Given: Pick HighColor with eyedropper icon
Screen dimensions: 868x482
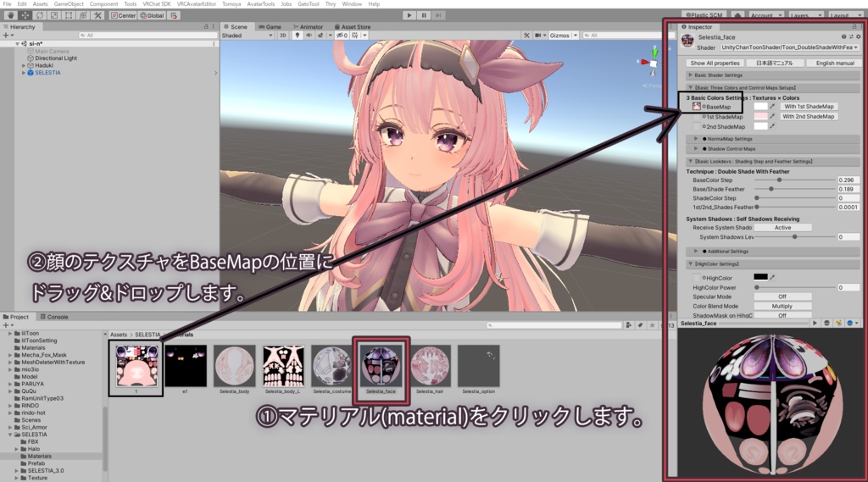Looking at the screenshot, I should [772, 277].
